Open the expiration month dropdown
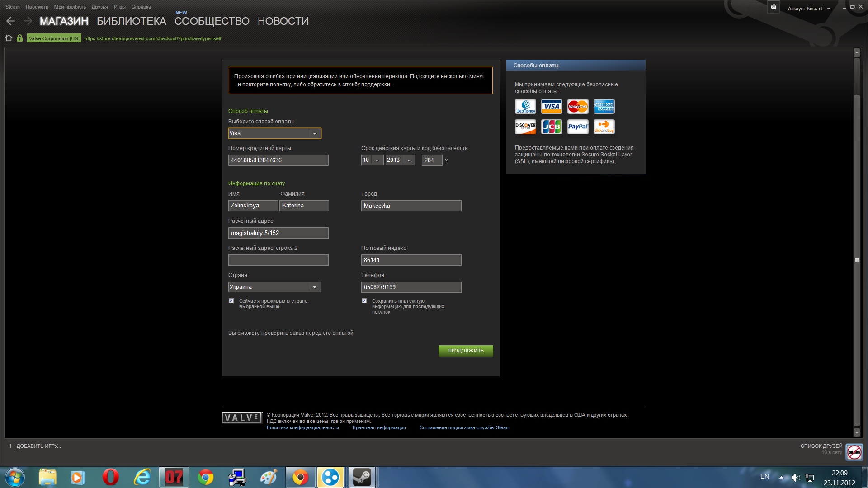 click(372, 160)
